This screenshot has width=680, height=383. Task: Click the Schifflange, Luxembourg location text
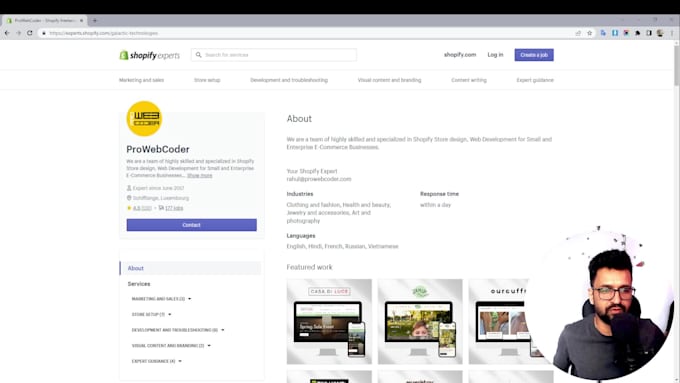coord(161,198)
